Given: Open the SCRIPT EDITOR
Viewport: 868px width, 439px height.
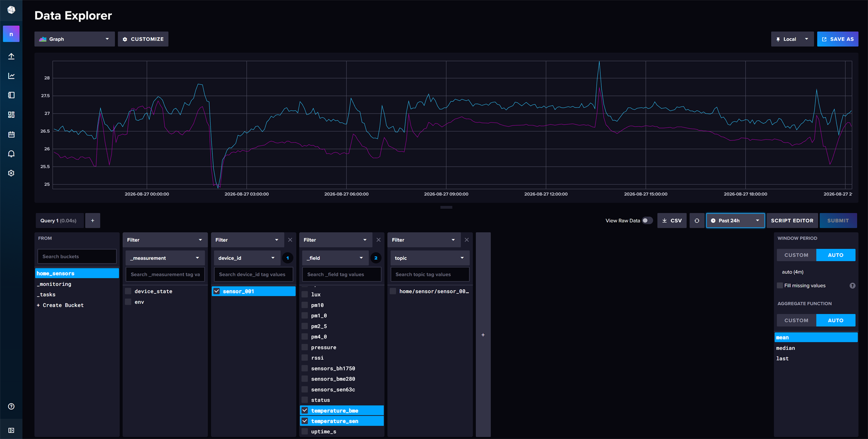Looking at the screenshot, I should pos(792,220).
